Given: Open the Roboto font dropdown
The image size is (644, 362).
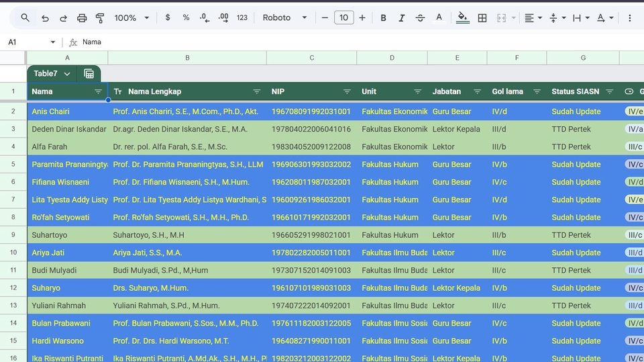Looking at the screenshot, I should (x=284, y=17).
